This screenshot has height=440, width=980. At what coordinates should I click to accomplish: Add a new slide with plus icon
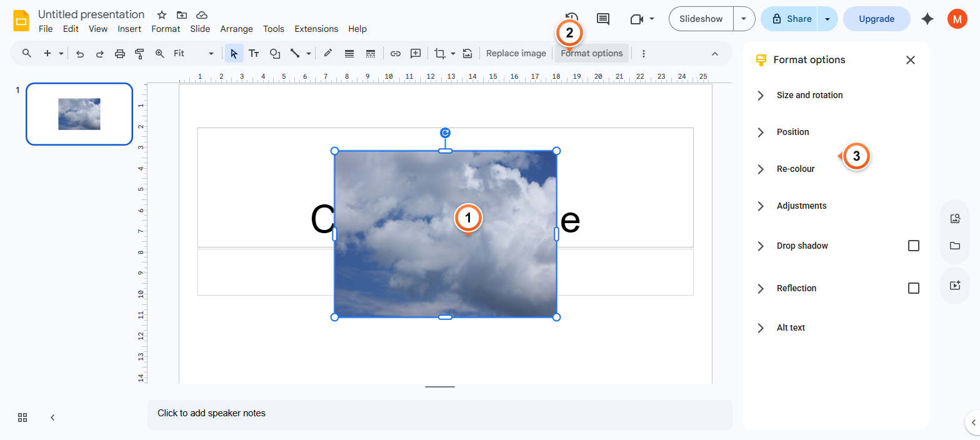(47, 53)
